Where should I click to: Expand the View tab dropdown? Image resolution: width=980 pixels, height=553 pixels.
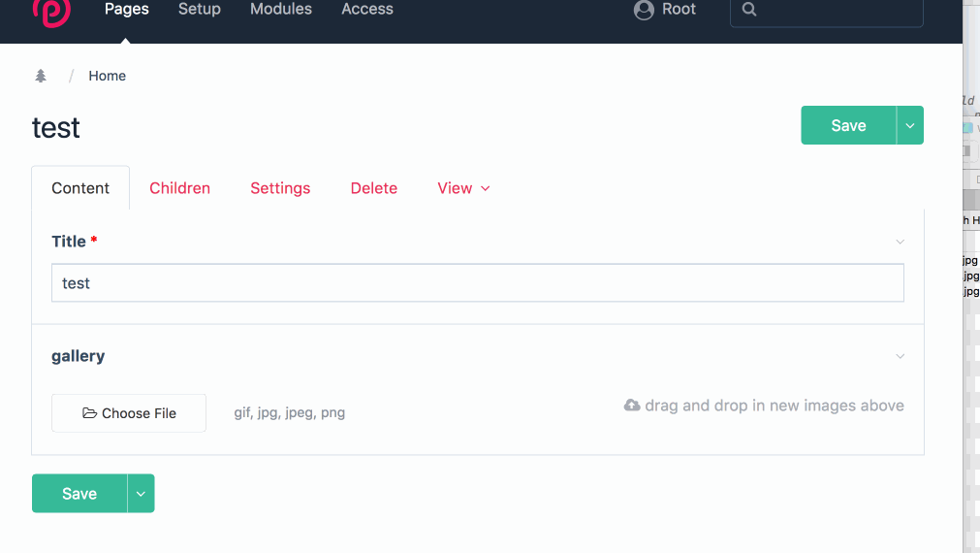click(x=463, y=188)
